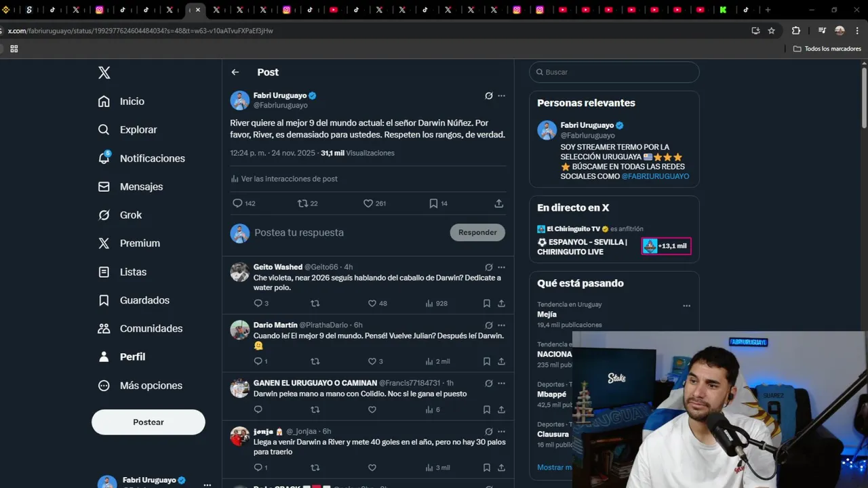Open browser extensions puzzle icon
Image resolution: width=868 pixels, height=488 pixels.
[796, 30]
